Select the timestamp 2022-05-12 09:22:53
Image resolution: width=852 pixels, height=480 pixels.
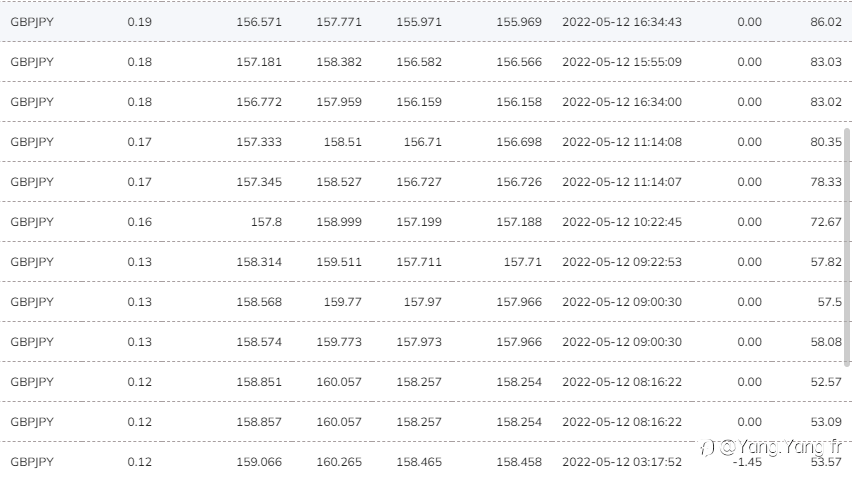coord(622,262)
